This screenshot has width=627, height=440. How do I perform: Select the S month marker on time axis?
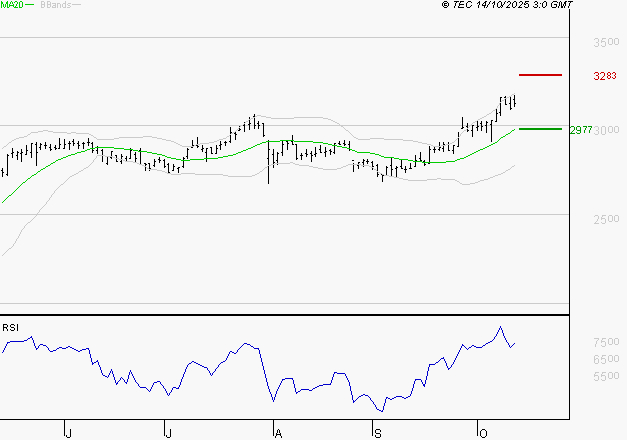click(377, 432)
